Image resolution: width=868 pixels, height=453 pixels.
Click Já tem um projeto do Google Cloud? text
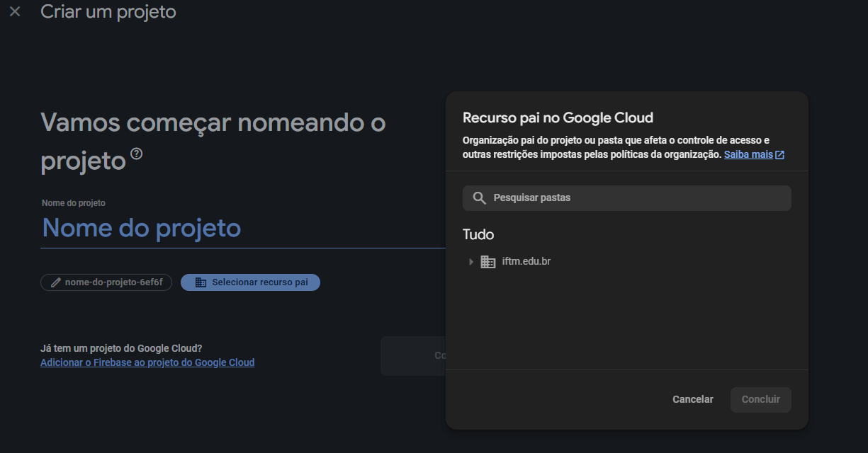[x=121, y=348]
